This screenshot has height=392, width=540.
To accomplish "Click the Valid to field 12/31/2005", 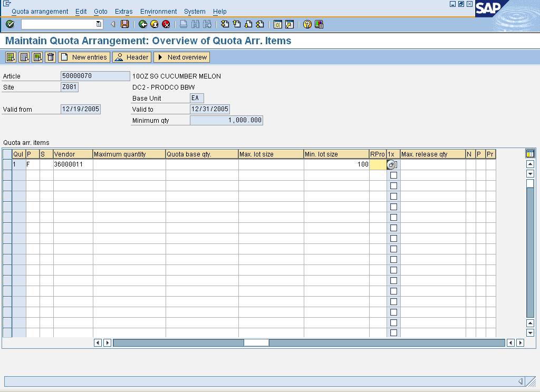I will [210, 109].
